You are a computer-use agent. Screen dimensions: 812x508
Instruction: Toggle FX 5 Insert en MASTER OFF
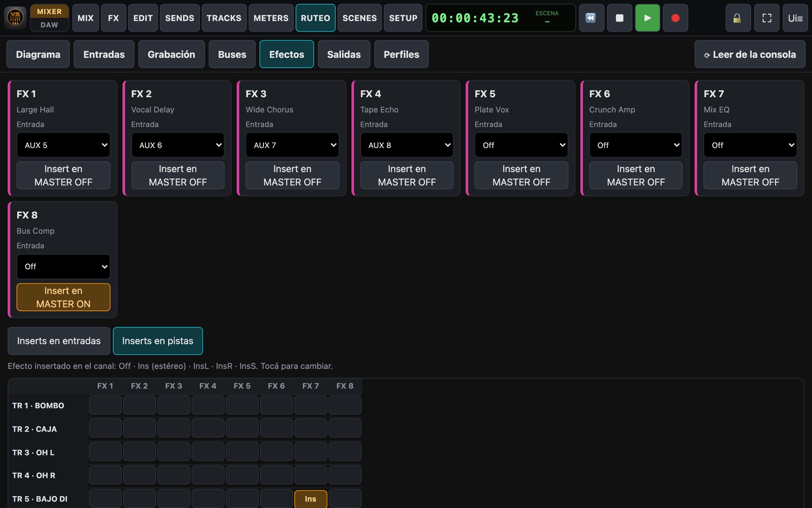(x=521, y=175)
